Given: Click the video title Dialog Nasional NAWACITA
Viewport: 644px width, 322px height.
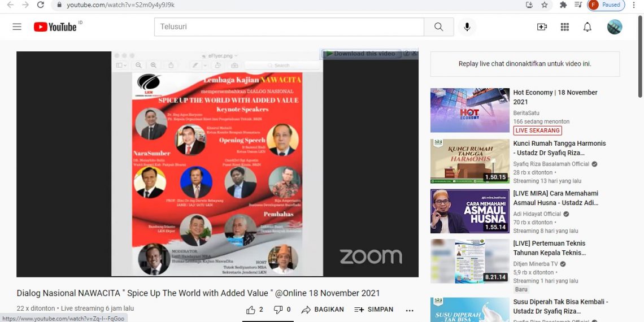Looking at the screenshot, I should (198, 293).
